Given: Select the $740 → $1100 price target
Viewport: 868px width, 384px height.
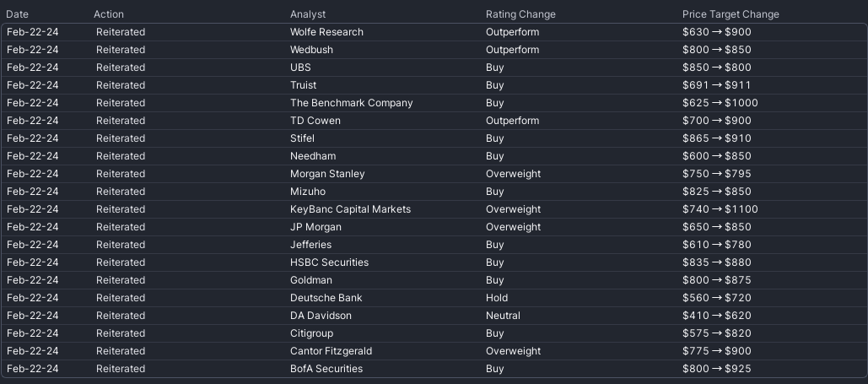Looking at the screenshot, I should click(720, 209).
